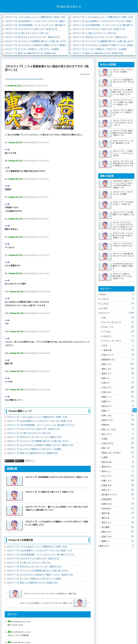Play the embedded YouTube video
138x644 pixels.
tap(39, 110)
